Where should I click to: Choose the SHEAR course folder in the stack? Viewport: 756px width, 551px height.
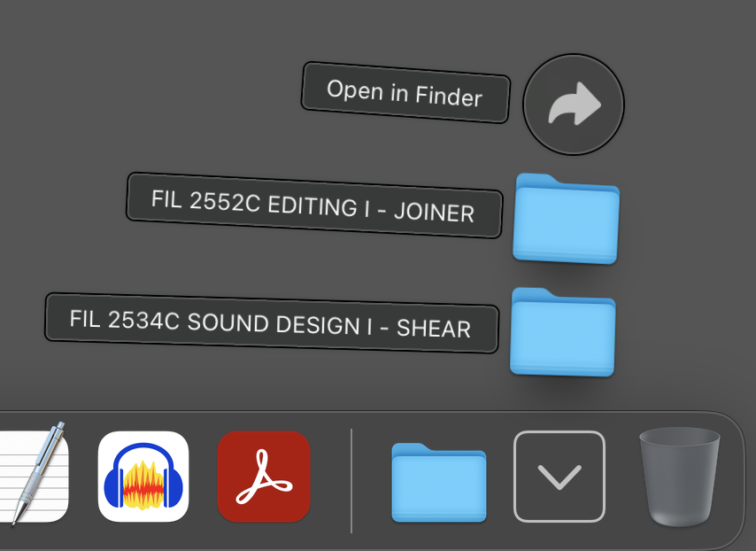click(562, 333)
